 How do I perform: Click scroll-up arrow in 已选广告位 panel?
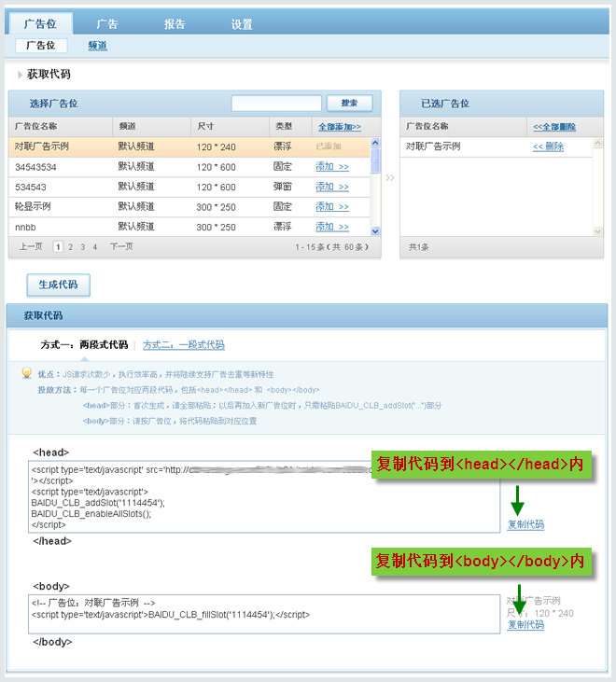[598, 143]
